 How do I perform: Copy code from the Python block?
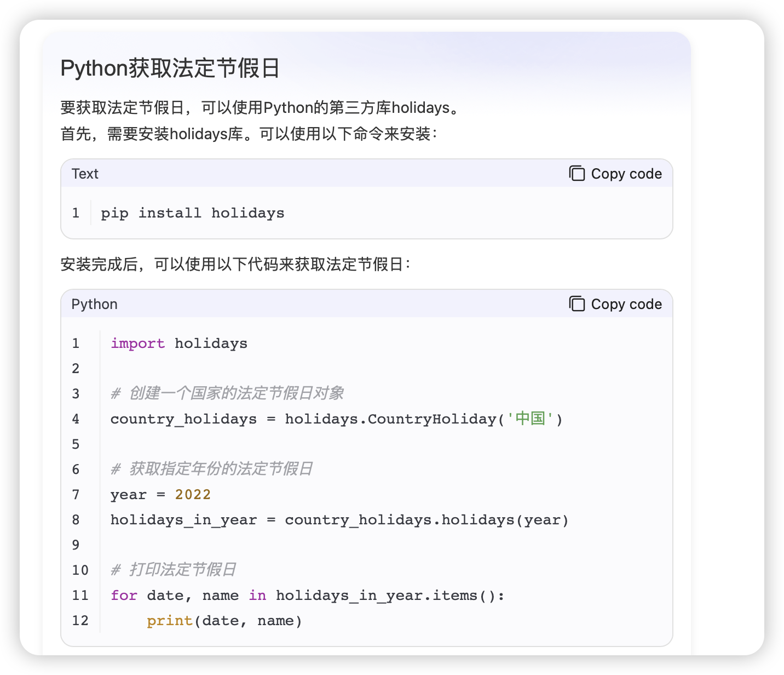615,304
